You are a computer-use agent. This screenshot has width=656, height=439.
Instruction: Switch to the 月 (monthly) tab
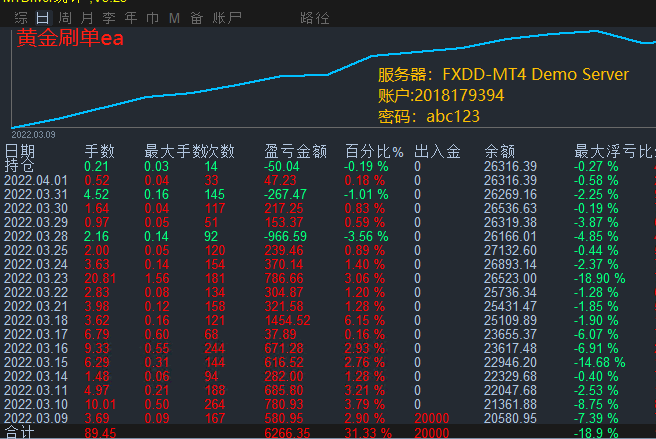[x=87, y=18]
